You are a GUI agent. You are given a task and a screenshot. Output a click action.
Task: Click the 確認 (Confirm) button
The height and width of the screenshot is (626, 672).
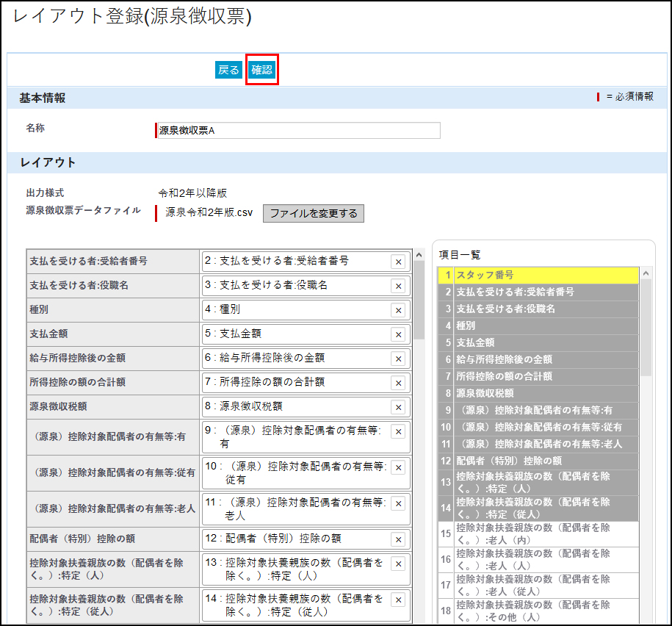tap(262, 70)
